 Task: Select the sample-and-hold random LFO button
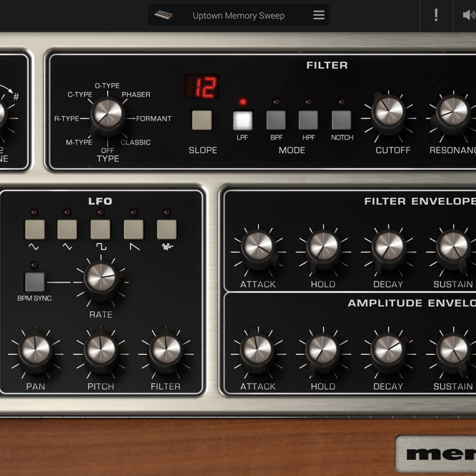coord(167,229)
